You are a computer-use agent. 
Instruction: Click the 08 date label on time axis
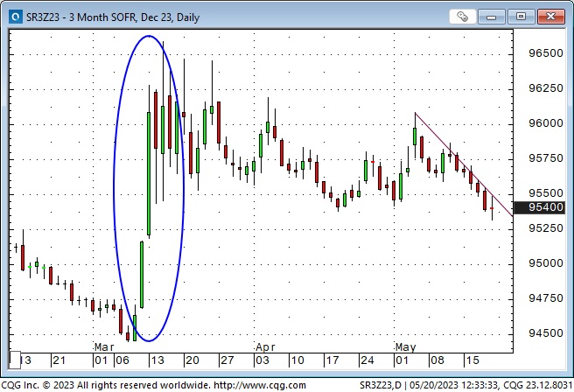pyautogui.click(x=437, y=360)
